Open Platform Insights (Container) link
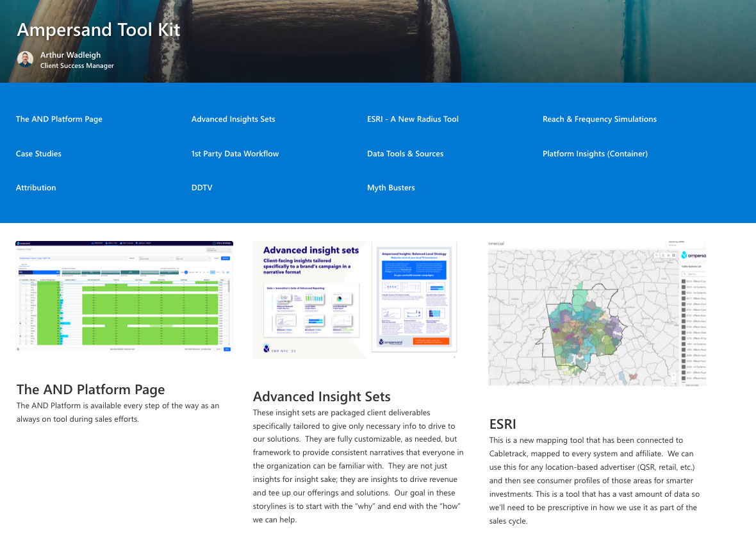Screen dimensions: 756x548 595,154
